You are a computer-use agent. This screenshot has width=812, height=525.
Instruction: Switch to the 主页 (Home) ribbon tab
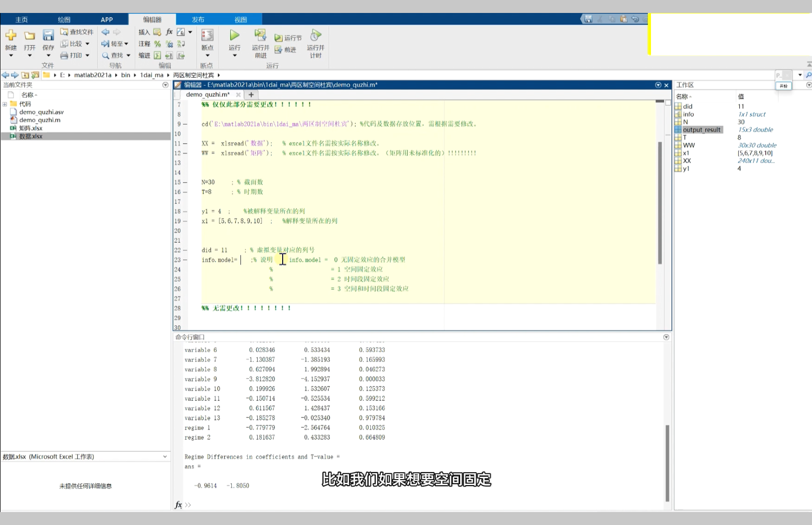click(21, 19)
